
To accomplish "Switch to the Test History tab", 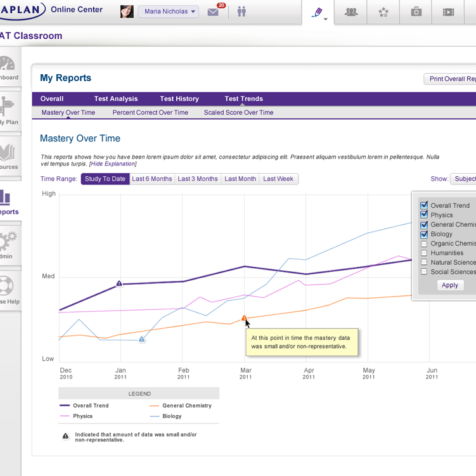I will point(179,99).
